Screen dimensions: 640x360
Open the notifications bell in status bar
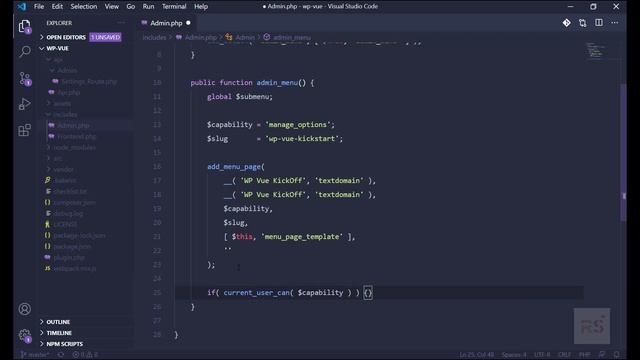[617, 355]
